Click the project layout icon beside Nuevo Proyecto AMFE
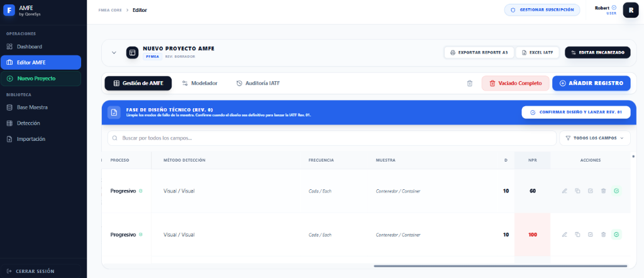 coord(132,53)
